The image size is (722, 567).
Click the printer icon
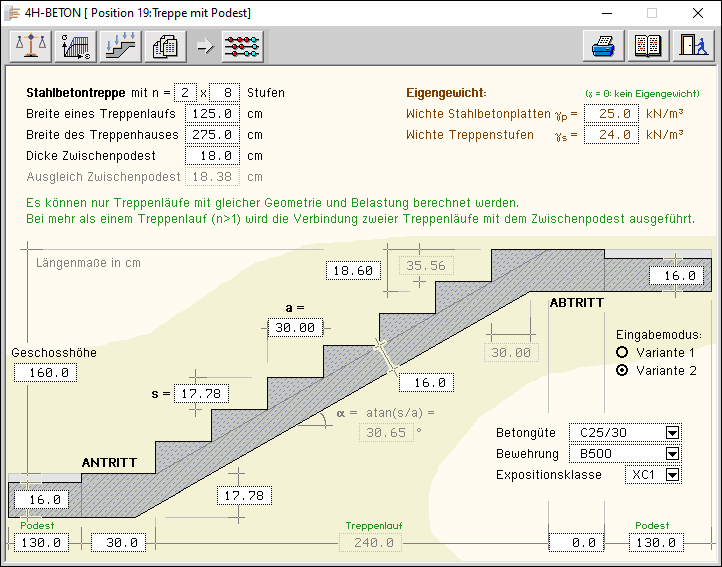click(604, 46)
